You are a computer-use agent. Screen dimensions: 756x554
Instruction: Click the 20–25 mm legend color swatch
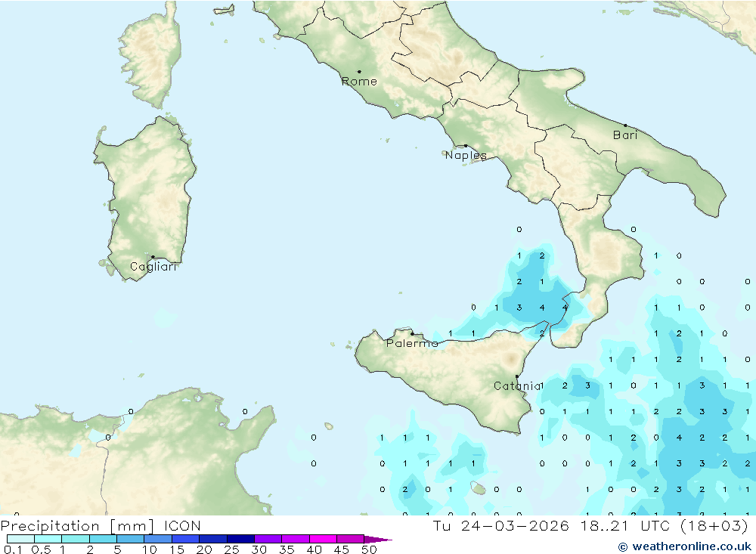tap(213, 539)
